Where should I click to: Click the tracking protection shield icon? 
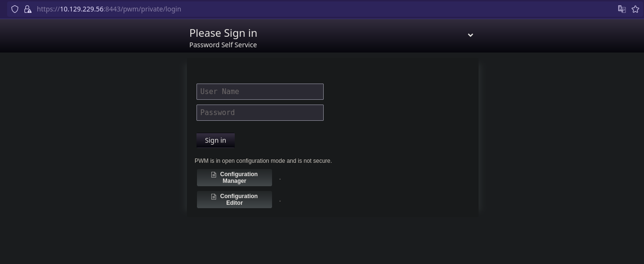click(x=15, y=9)
